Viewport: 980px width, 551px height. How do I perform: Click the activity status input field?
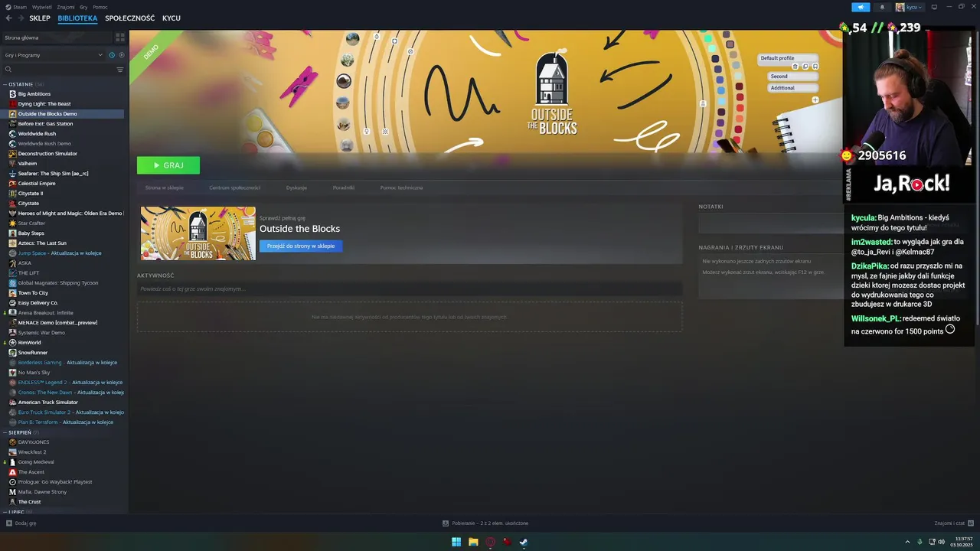pyautogui.click(x=410, y=289)
